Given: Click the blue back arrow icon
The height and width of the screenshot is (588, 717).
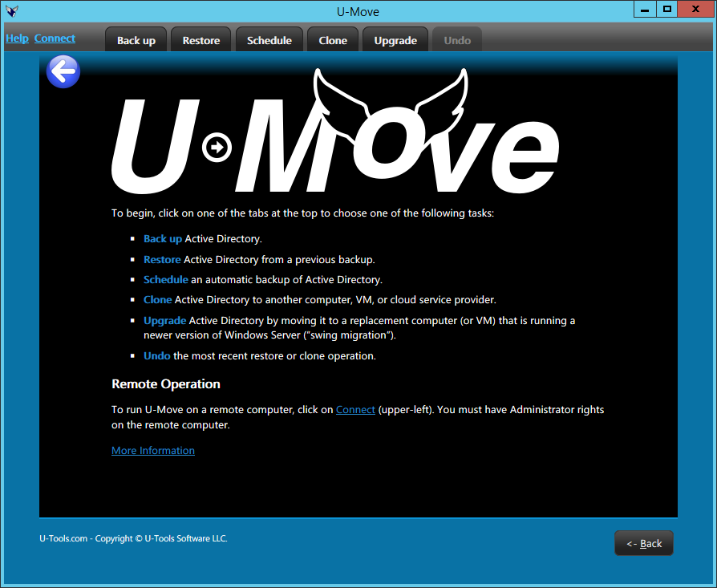Looking at the screenshot, I should coord(63,71).
